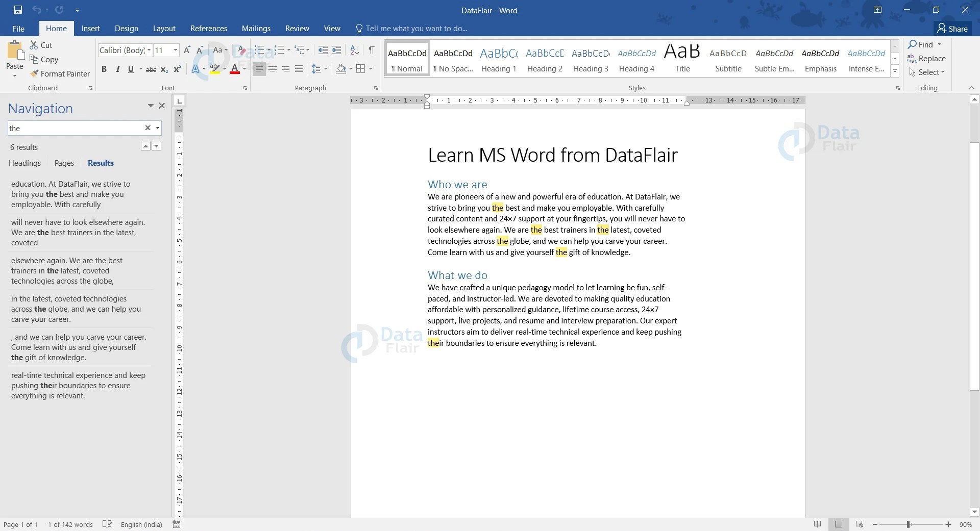The image size is (980, 531).
Task: Switch to the Insert ribbon tab
Action: [90, 29]
